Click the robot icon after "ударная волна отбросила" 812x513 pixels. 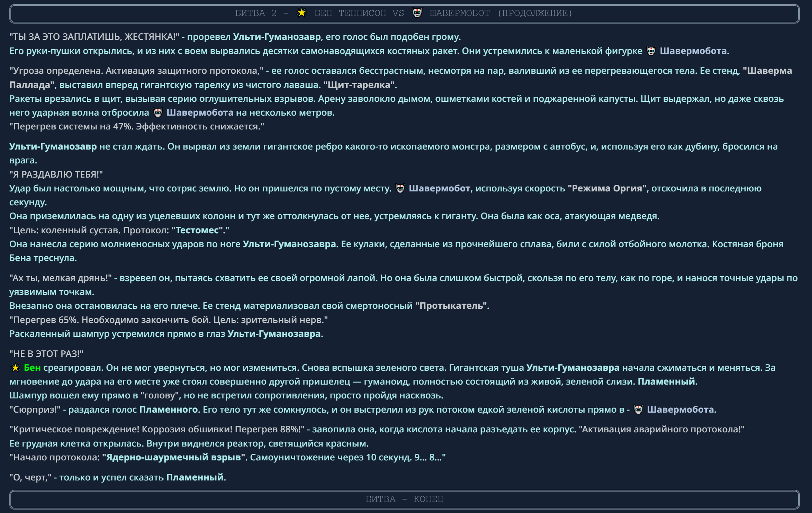coord(158,112)
